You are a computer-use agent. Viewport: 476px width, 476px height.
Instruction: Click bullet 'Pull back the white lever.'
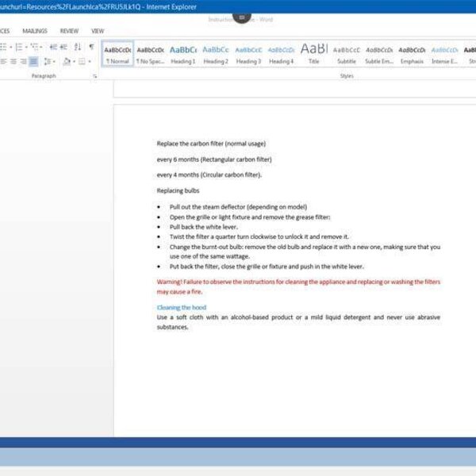(204, 227)
